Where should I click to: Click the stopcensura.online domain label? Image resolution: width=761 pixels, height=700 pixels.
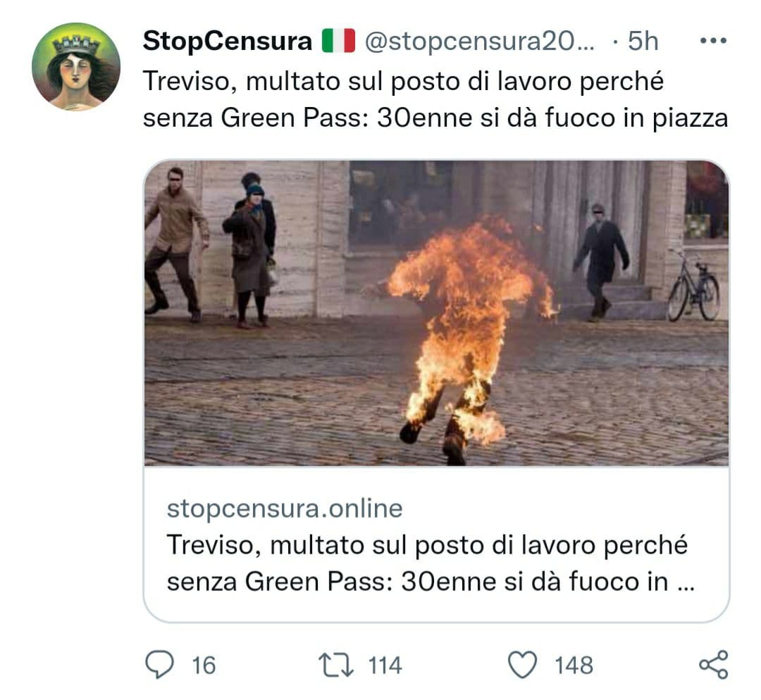tap(285, 508)
